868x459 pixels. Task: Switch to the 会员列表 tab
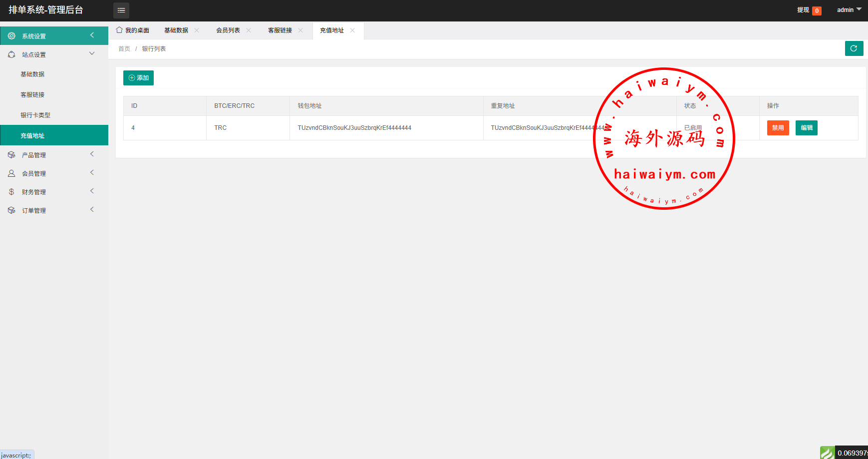click(228, 30)
